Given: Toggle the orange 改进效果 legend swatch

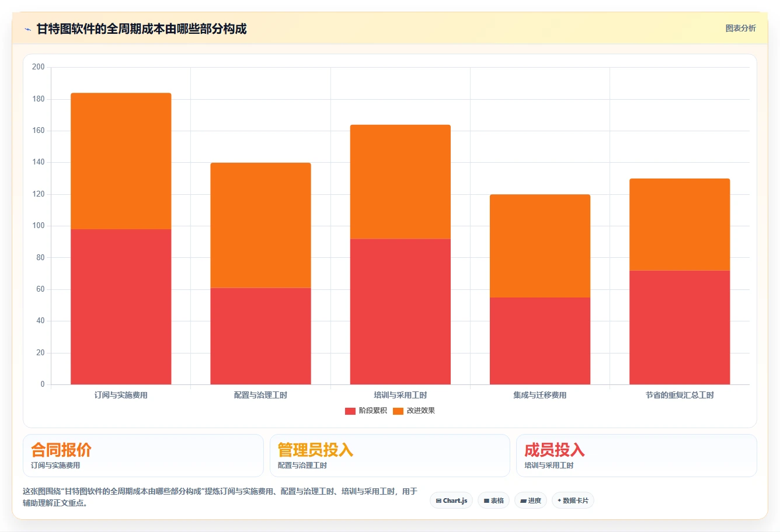Looking at the screenshot, I should point(398,411).
